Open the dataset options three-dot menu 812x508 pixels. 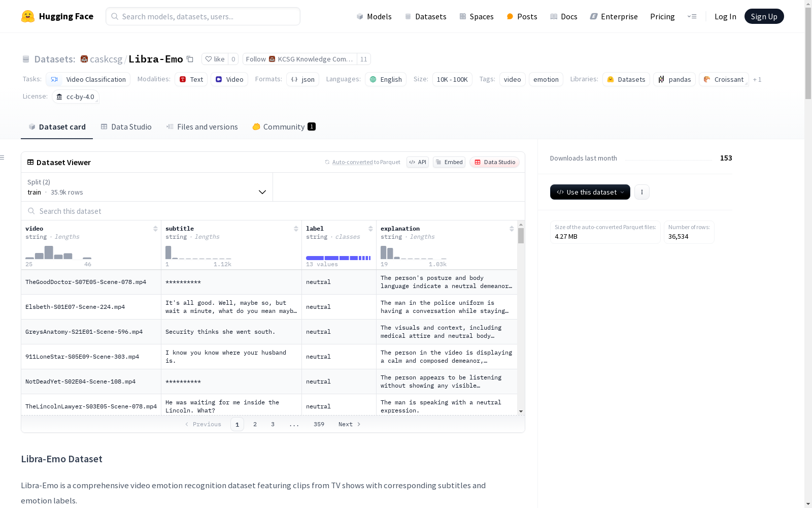click(x=642, y=192)
